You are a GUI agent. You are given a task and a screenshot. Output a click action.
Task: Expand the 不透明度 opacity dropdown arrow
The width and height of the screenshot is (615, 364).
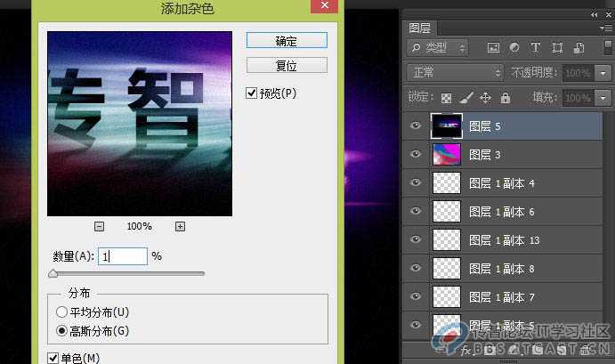[603, 72]
